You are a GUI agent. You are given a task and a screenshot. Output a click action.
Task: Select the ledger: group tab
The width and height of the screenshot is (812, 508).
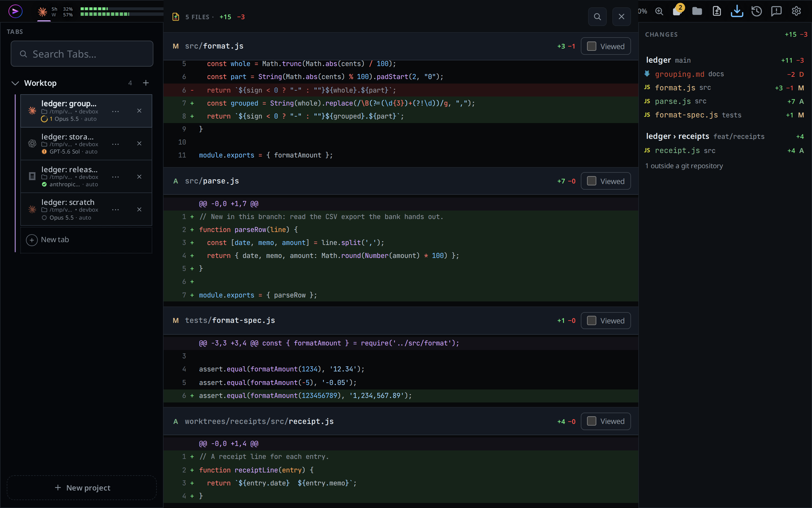[x=86, y=111]
